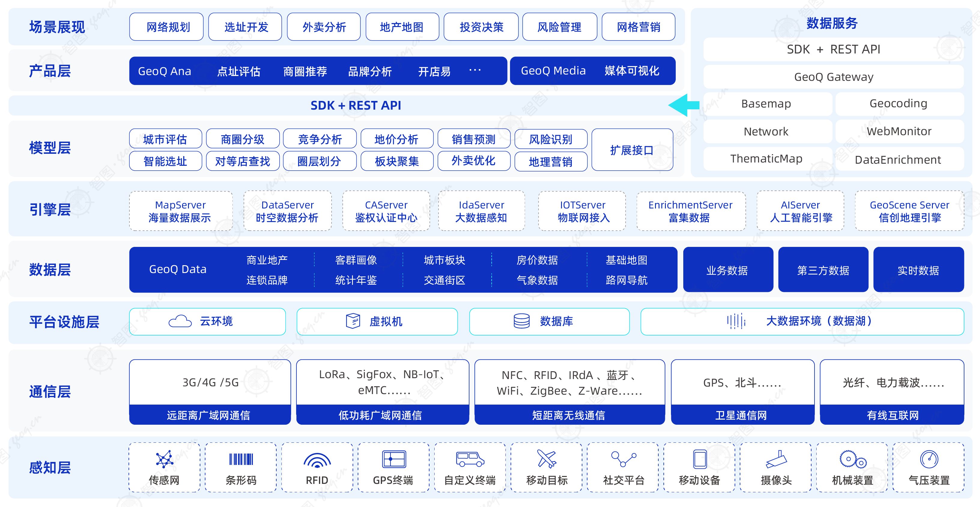This screenshot has width=980, height=507.
Task: Click the 低功耗广域网通信 label
Action: (381, 415)
